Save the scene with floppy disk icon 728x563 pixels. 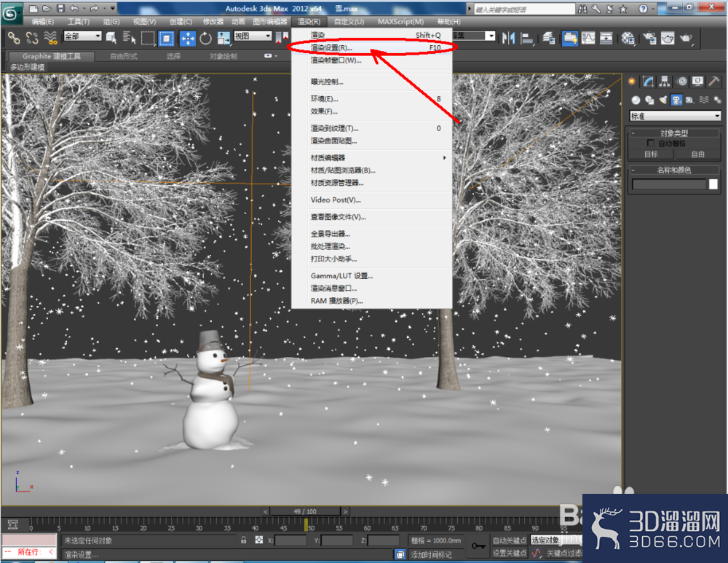61,8
